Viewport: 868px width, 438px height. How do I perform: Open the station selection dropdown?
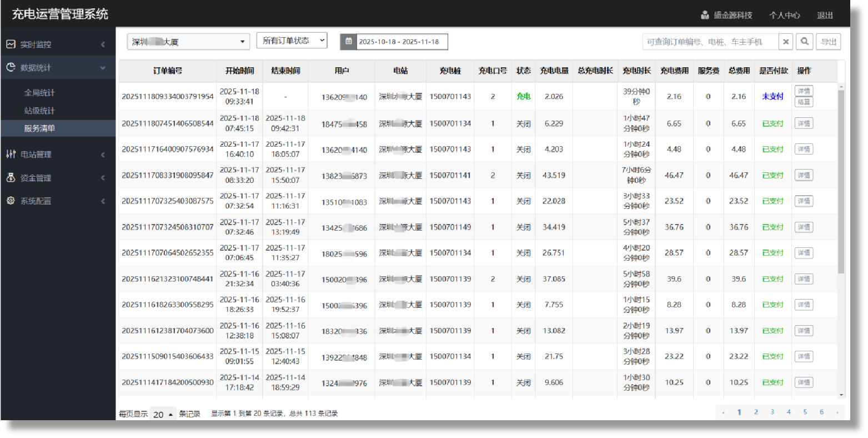coord(188,42)
